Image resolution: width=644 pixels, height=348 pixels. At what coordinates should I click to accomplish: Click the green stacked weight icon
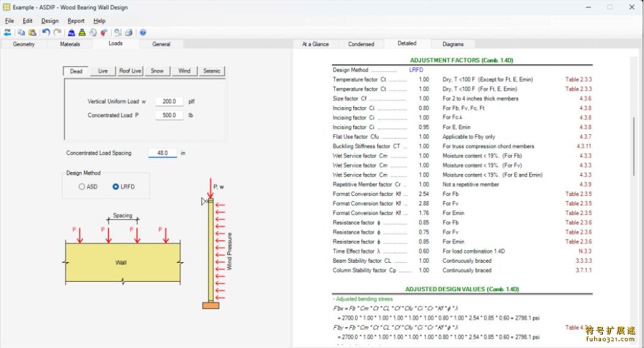coord(82,32)
